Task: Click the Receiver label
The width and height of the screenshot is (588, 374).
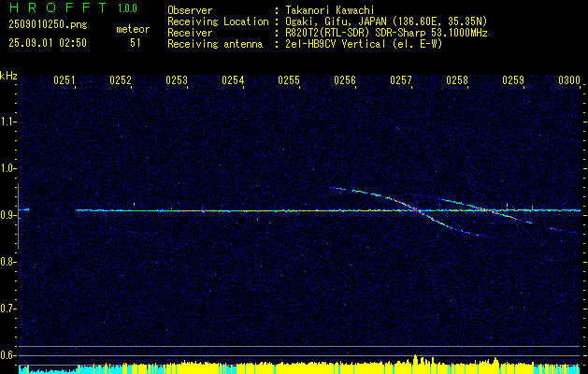Action: coord(190,33)
